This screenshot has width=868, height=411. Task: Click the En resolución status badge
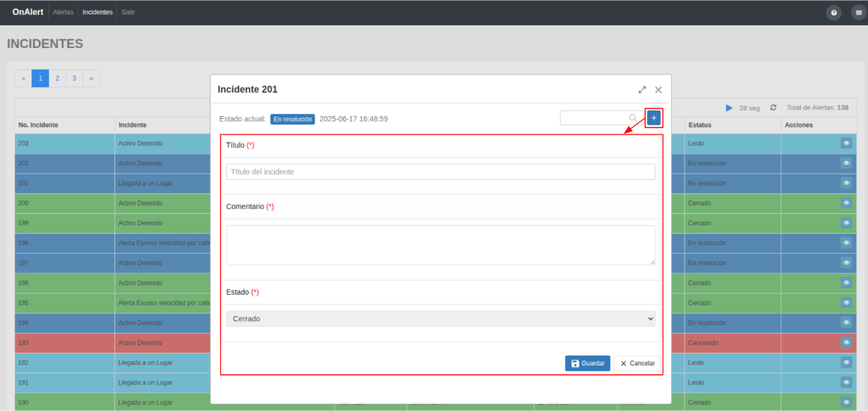[293, 119]
